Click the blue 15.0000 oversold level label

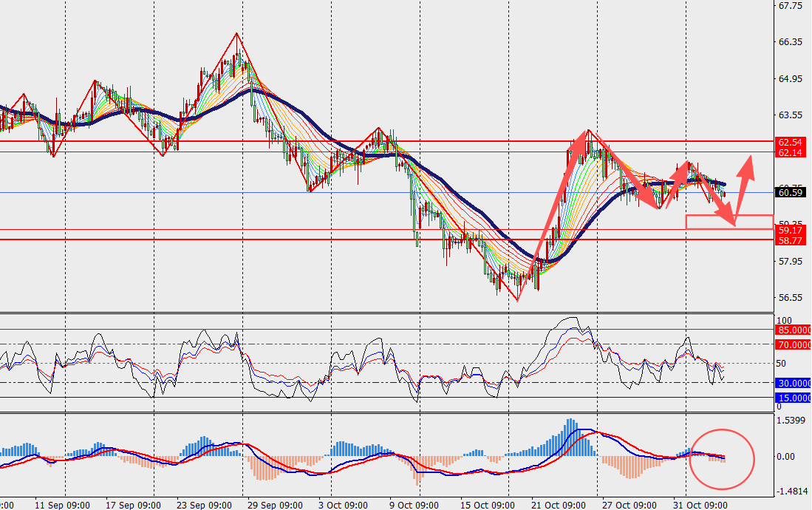[792, 398]
